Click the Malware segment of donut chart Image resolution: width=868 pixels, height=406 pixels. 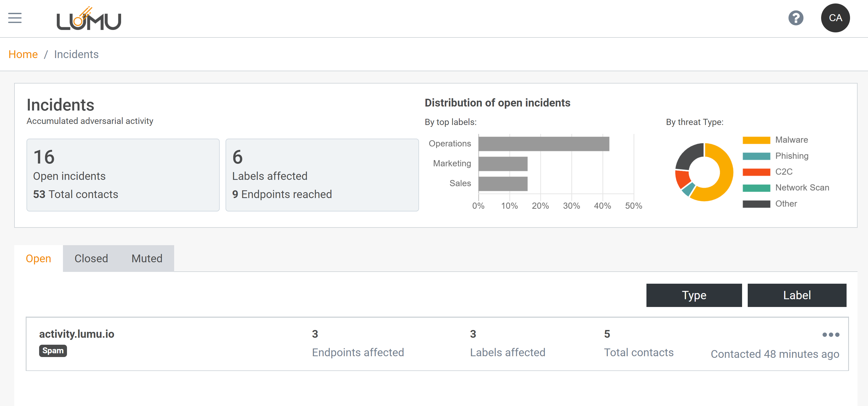point(724,175)
